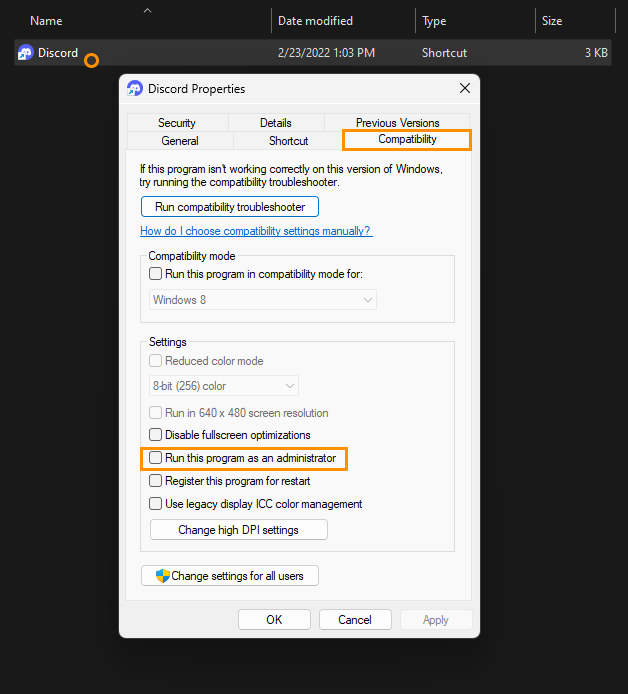Open the 8-bit (256) color dropdown

224,386
